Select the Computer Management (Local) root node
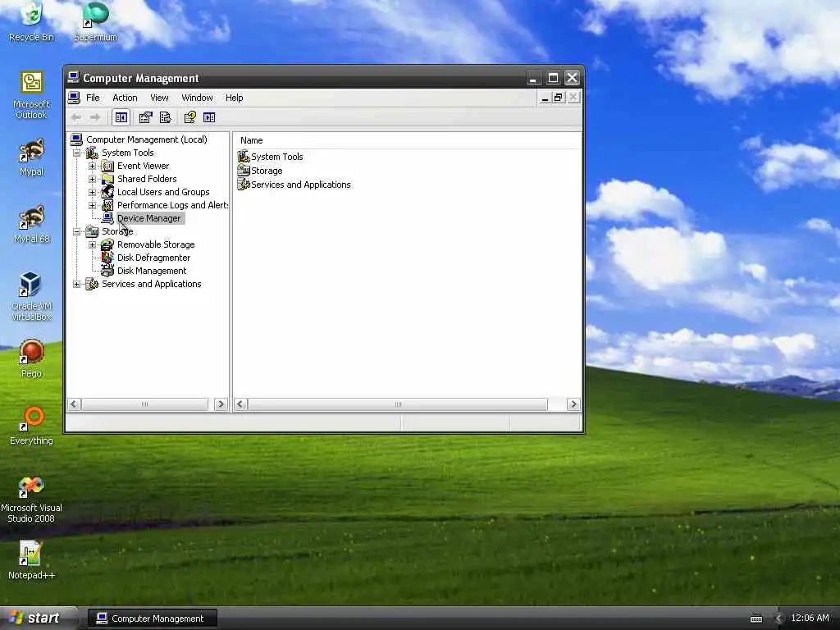The height and width of the screenshot is (630, 840). [x=147, y=139]
